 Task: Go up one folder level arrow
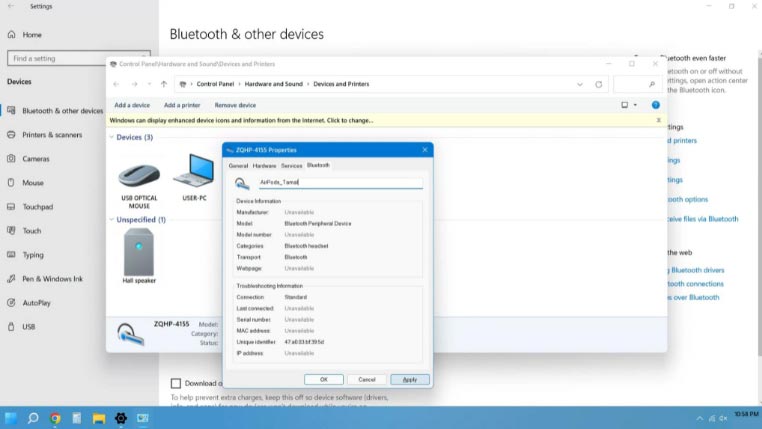[164, 84]
